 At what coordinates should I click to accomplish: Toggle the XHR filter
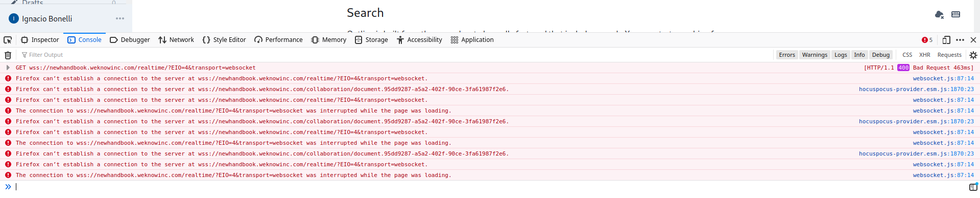click(925, 55)
